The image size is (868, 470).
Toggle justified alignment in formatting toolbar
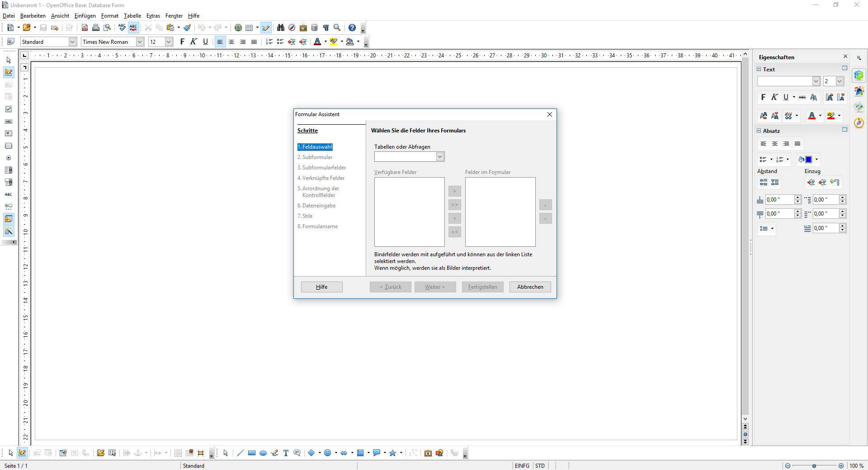pos(254,42)
